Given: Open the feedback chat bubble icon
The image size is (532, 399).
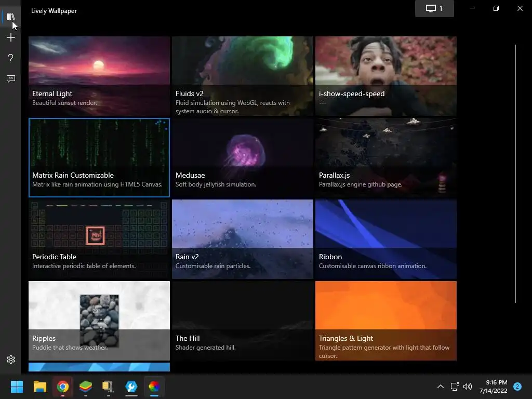Looking at the screenshot, I should pyautogui.click(x=10, y=79).
